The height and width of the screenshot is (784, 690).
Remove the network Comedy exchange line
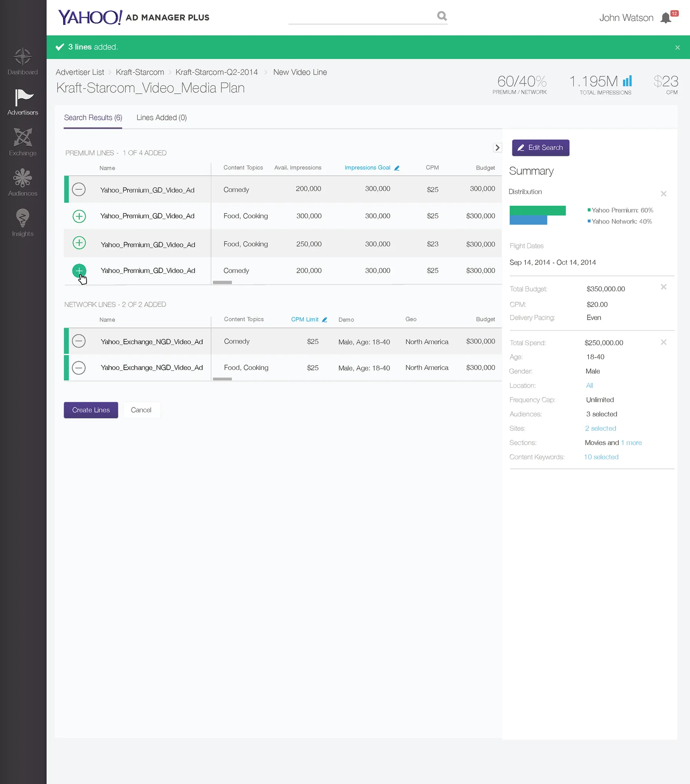click(x=79, y=341)
